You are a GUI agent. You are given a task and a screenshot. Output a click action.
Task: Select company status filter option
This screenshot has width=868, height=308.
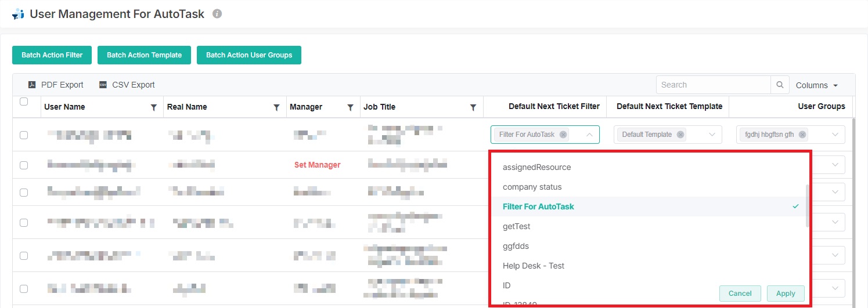click(x=649, y=187)
